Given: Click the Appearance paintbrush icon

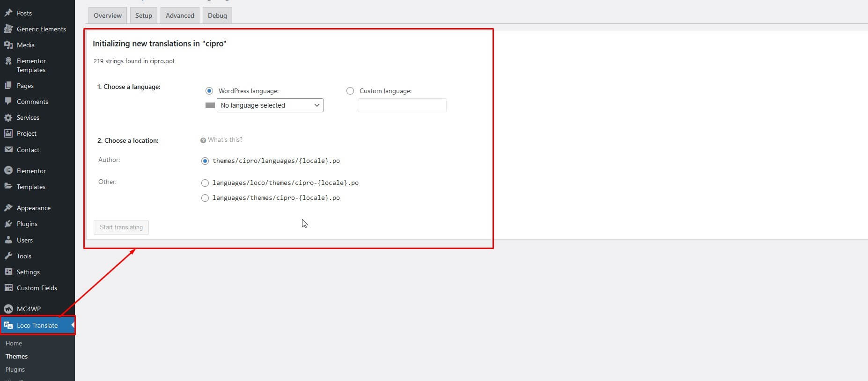Looking at the screenshot, I should 8,208.
